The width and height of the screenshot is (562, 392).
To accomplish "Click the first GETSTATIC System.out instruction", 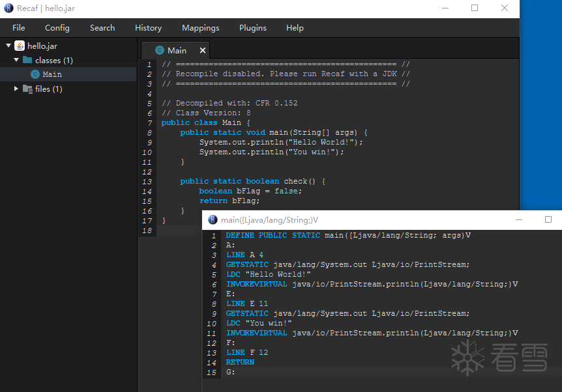I will (348, 264).
